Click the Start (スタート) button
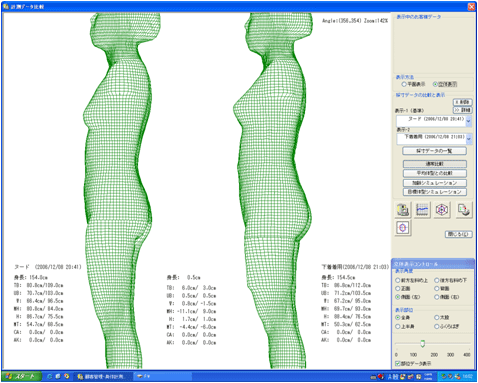 21,377
